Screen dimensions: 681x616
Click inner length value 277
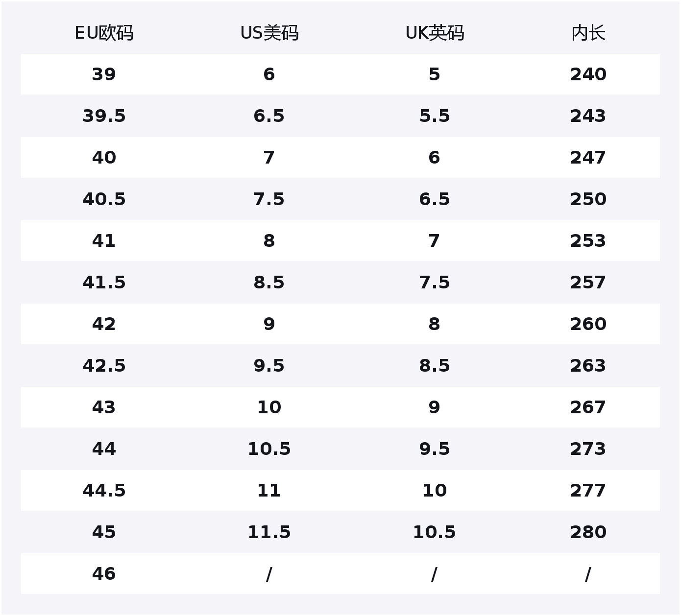tap(588, 491)
